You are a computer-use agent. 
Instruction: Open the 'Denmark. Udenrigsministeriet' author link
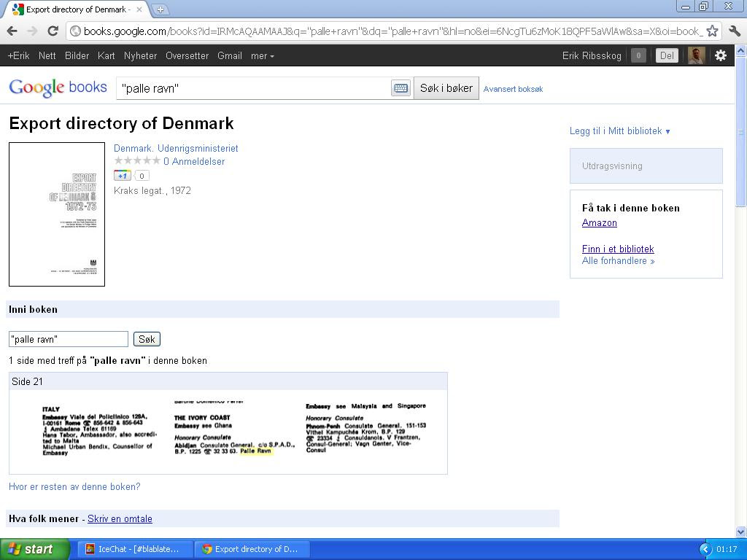[x=176, y=148]
